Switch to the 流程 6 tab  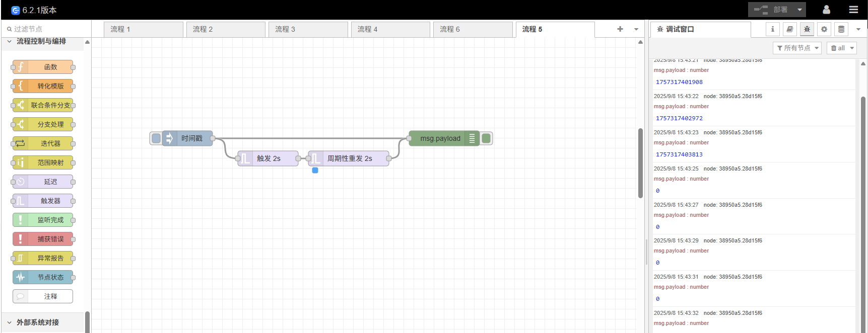click(472, 29)
